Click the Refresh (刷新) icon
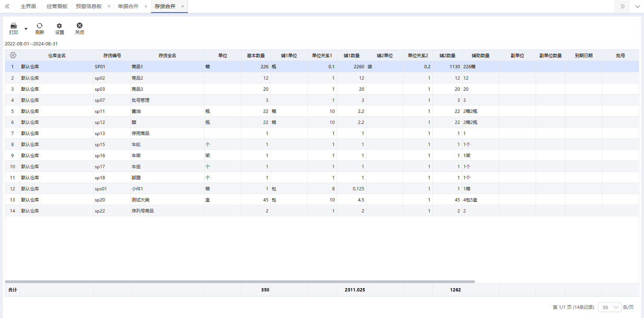The image size is (644, 318). (40, 28)
